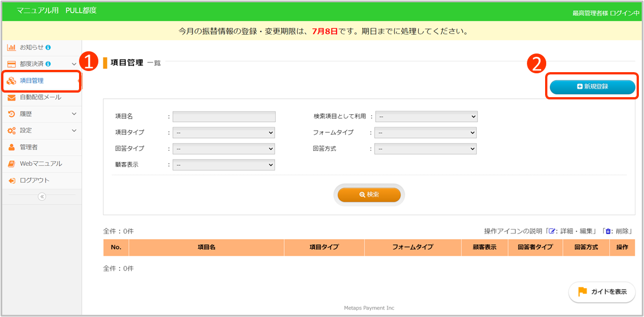Click the 履歴 history clock icon
The width and height of the screenshot is (644, 317).
pyautogui.click(x=11, y=114)
